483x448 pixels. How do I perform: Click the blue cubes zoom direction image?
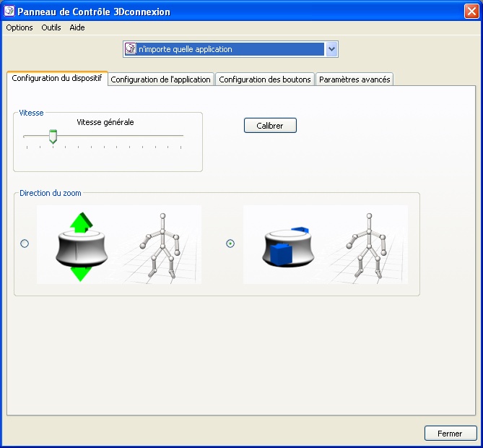pyautogui.click(x=326, y=244)
